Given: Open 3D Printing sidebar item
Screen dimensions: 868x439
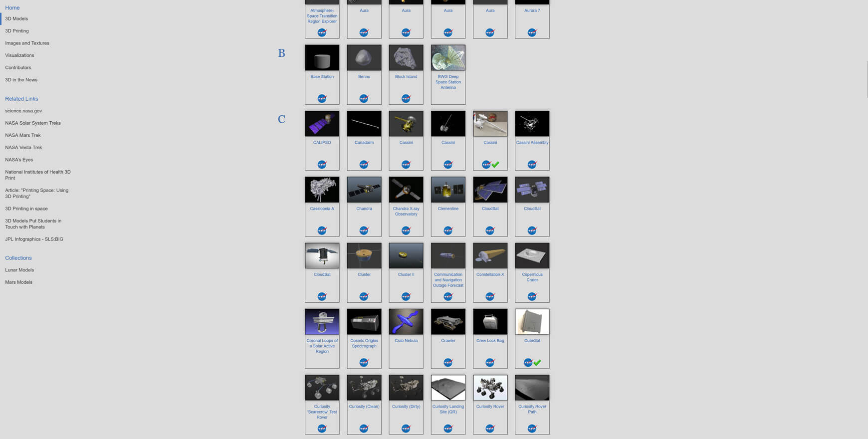Looking at the screenshot, I should click(x=17, y=31).
